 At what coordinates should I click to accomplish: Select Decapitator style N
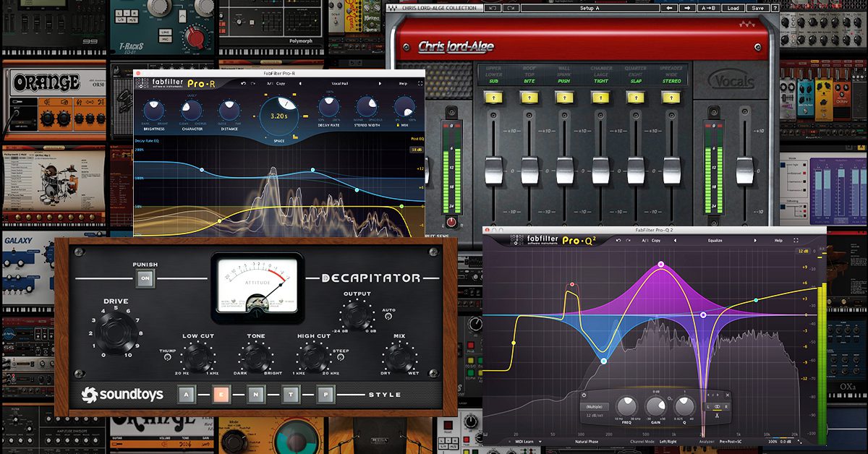point(256,395)
